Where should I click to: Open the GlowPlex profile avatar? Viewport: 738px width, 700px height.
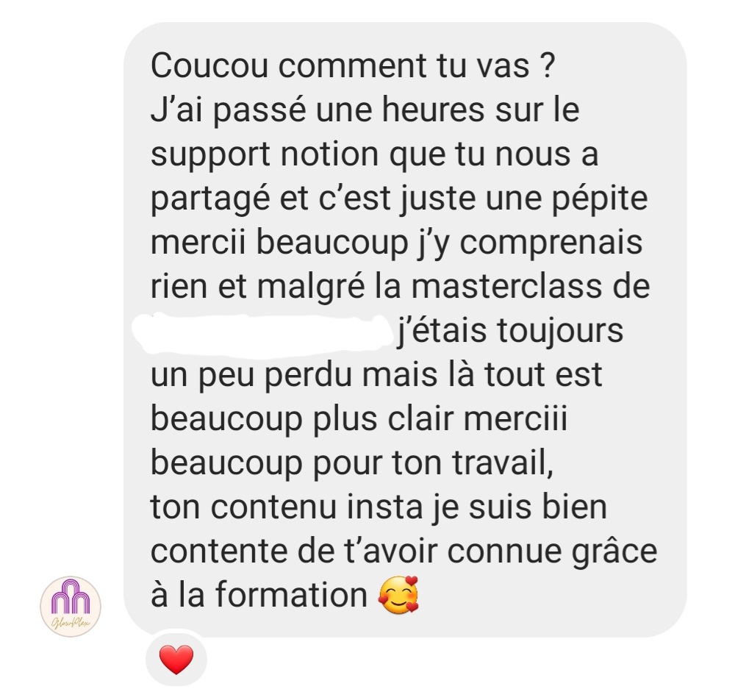(71, 607)
